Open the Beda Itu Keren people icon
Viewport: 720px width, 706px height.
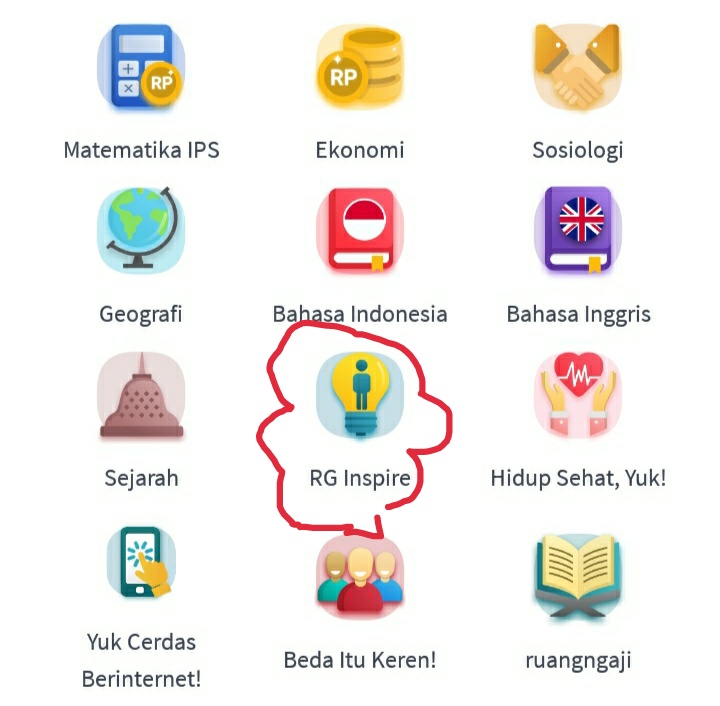[360, 575]
